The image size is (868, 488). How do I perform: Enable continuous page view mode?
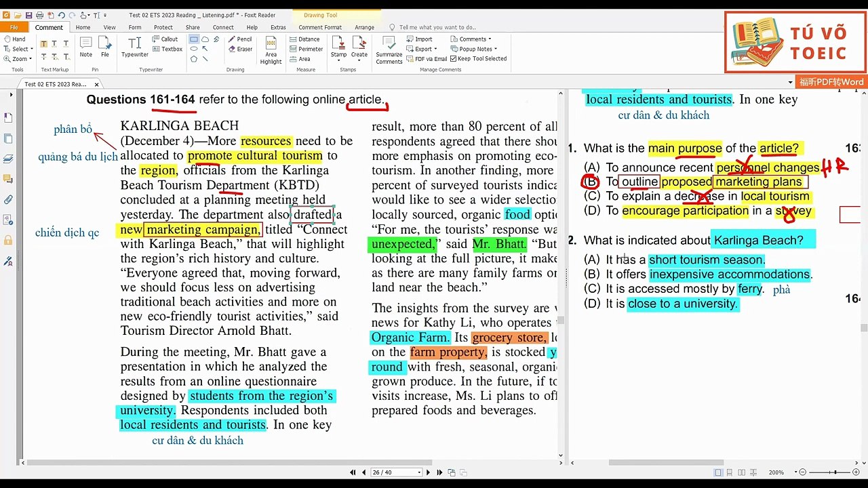pyautogui.click(x=730, y=472)
